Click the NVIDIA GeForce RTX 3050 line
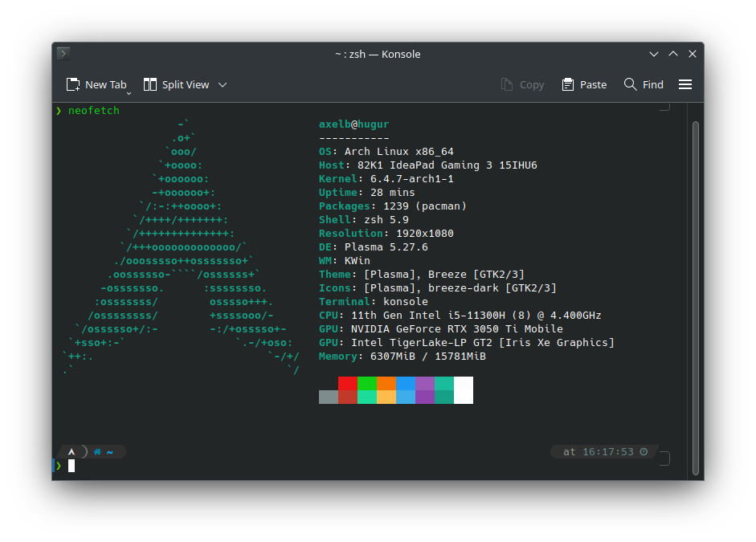 [x=441, y=328]
